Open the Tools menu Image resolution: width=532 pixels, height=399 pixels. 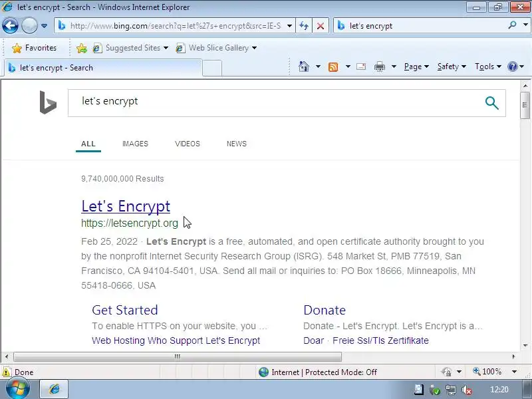tap(488, 66)
